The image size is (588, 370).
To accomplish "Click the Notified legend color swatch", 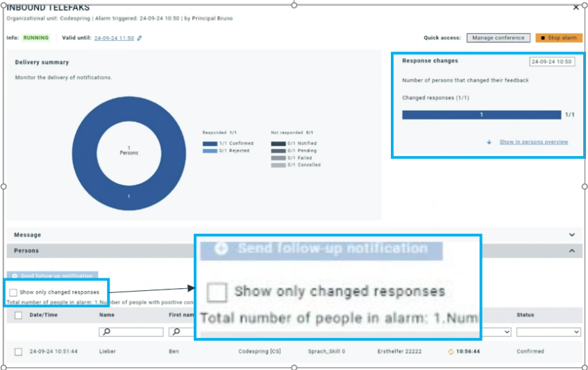I will tap(278, 144).
